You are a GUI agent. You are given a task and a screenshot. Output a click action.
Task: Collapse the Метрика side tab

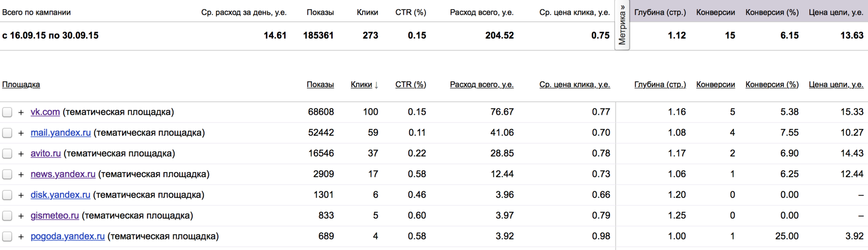click(622, 25)
